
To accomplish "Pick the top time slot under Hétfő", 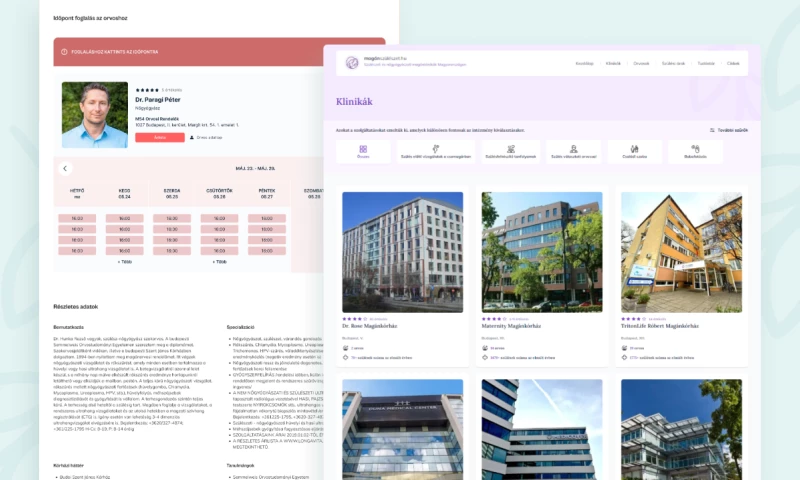I will point(77,218).
